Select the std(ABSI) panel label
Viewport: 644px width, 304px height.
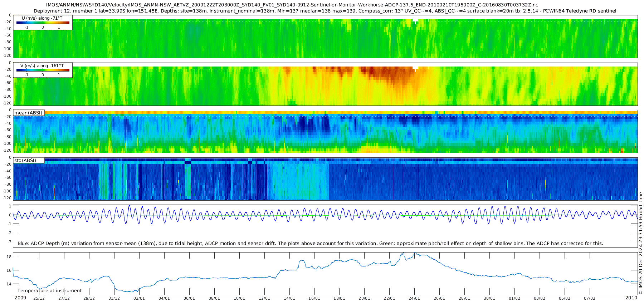[25, 160]
